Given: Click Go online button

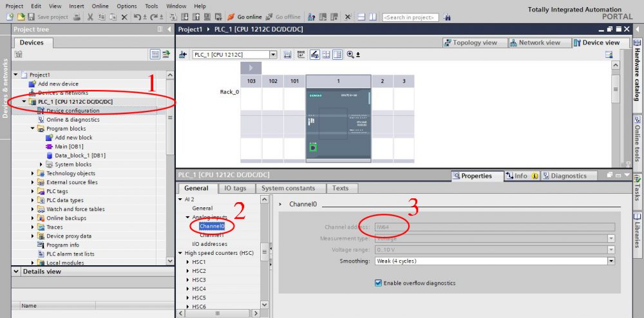Looking at the screenshot, I should tap(244, 17).
